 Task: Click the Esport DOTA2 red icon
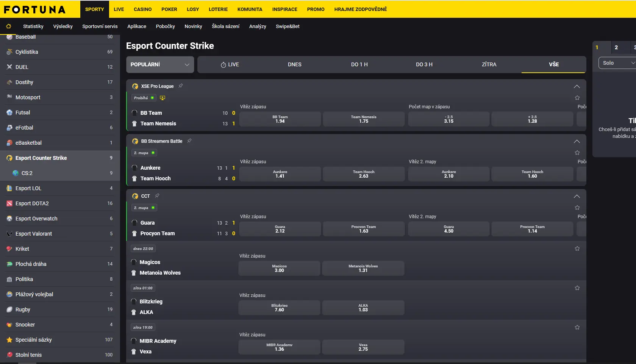(x=9, y=203)
